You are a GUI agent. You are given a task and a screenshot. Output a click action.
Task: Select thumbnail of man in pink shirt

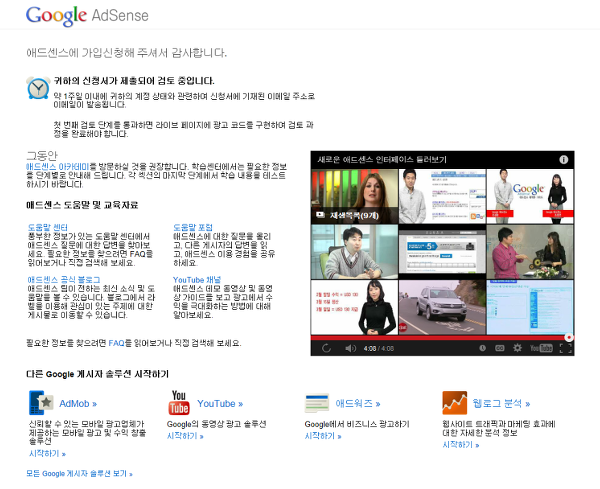coord(530,252)
